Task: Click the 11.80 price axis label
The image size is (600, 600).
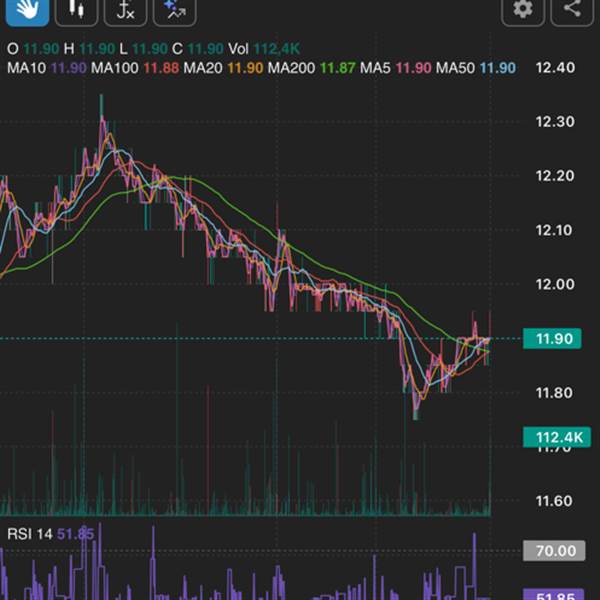Action: click(x=554, y=393)
